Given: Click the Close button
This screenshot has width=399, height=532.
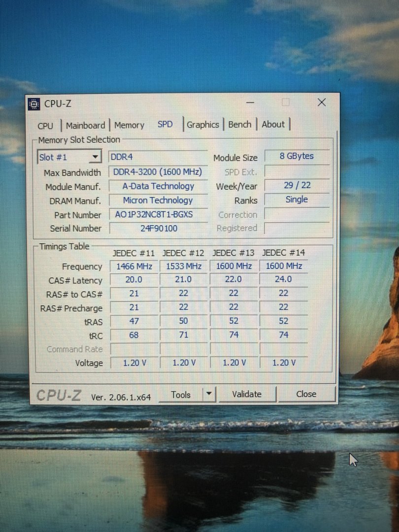Looking at the screenshot, I should coord(306,394).
